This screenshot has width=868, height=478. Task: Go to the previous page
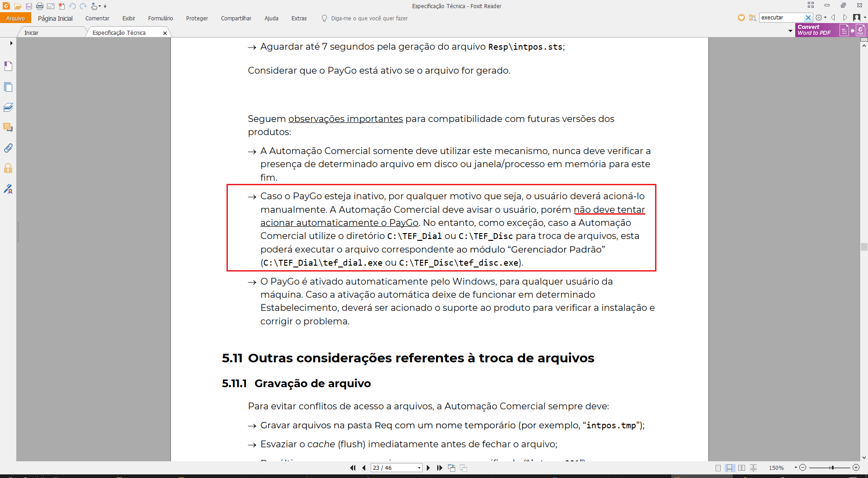coord(364,468)
